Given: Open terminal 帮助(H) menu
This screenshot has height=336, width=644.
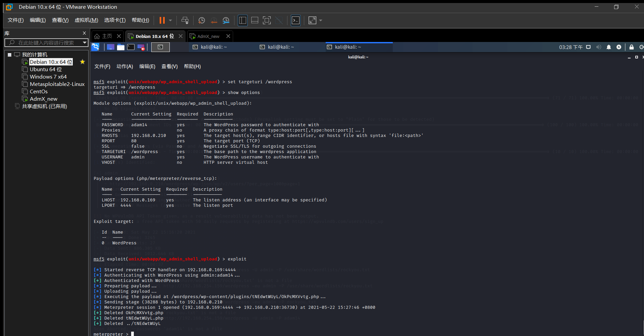Looking at the screenshot, I should click(x=193, y=66).
